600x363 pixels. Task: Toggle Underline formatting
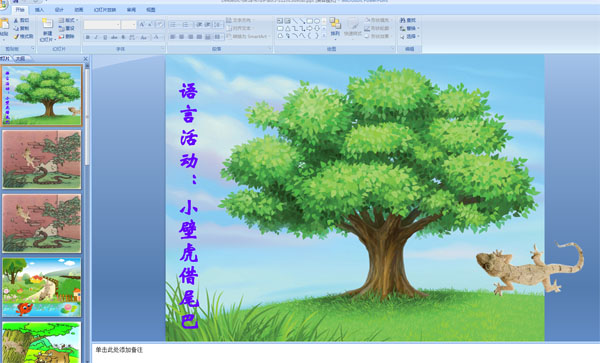point(105,37)
